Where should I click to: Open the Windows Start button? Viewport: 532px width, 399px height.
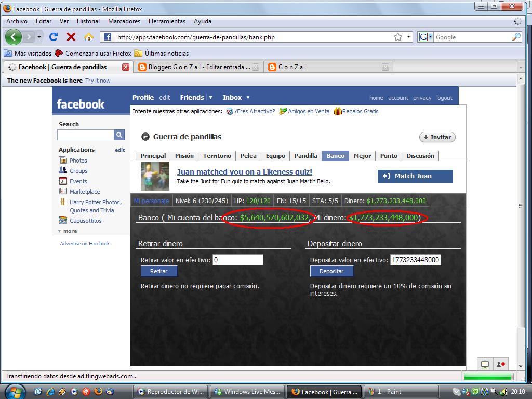15,392
